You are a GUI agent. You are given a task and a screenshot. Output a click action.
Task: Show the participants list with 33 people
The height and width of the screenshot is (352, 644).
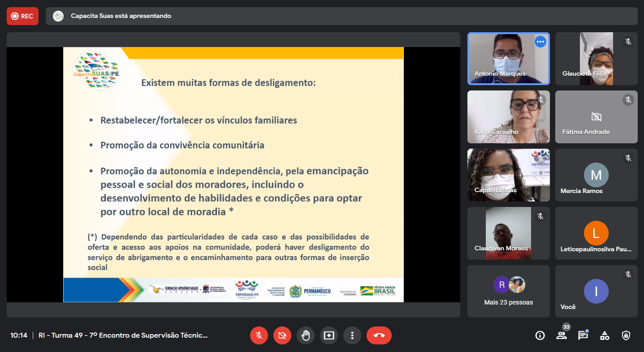pyautogui.click(x=562, y=335)
